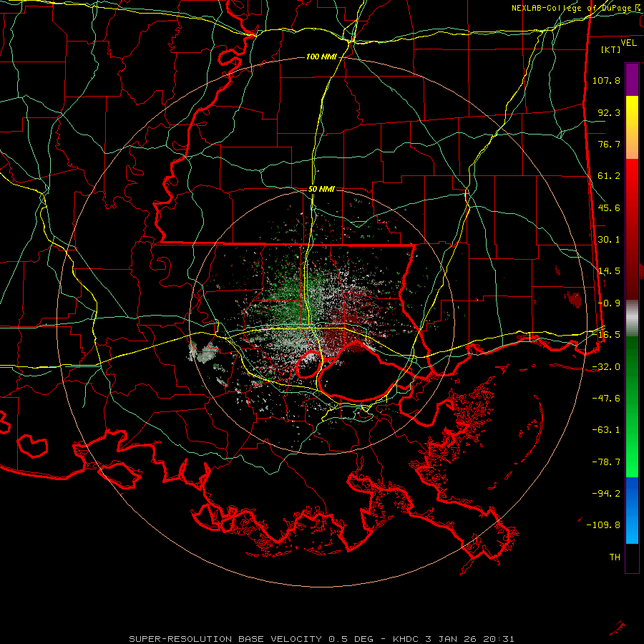Select the -78.7 velocity scale value

pos(606,462)
